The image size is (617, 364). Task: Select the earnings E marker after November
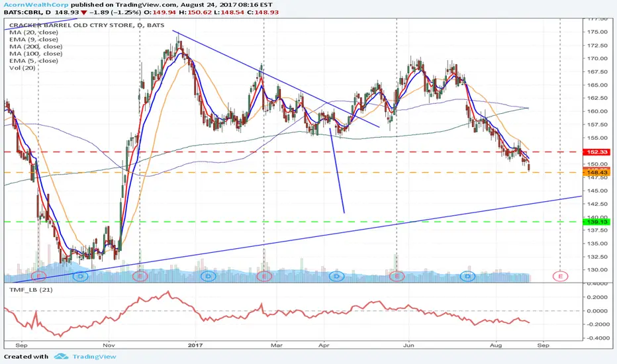[140, 276]
